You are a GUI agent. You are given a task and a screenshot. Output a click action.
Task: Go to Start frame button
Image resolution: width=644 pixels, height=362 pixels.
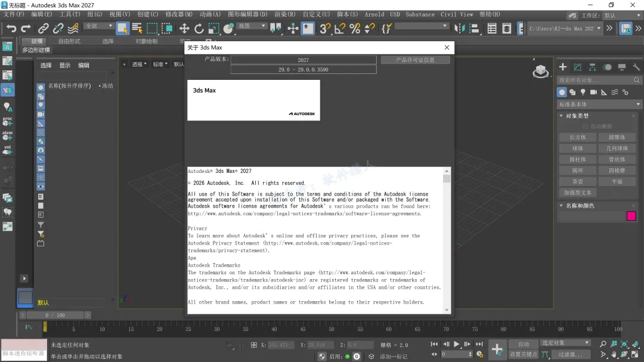pos(434,344)
